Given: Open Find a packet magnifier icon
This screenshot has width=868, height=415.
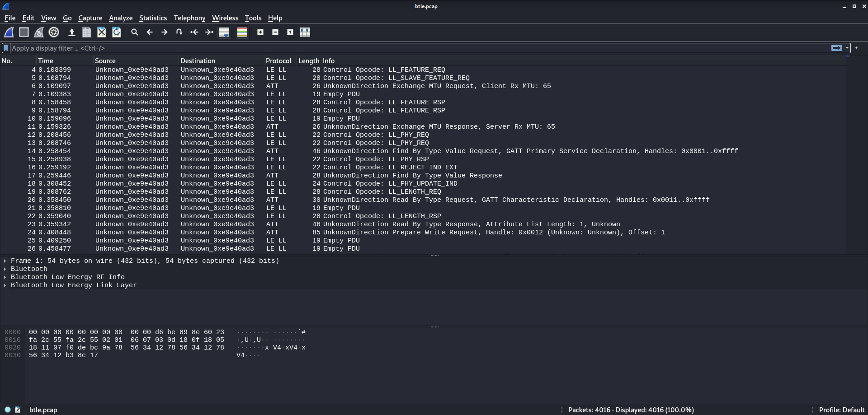Looking at the screenshot, I should click(x=135, y=32).
